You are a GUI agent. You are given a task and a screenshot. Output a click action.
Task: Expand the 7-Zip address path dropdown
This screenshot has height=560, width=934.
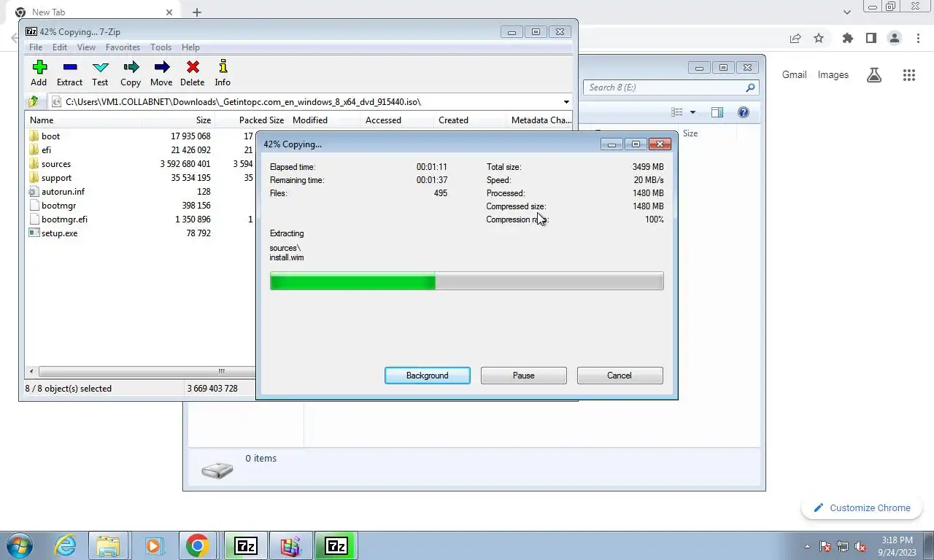[566, 102]
